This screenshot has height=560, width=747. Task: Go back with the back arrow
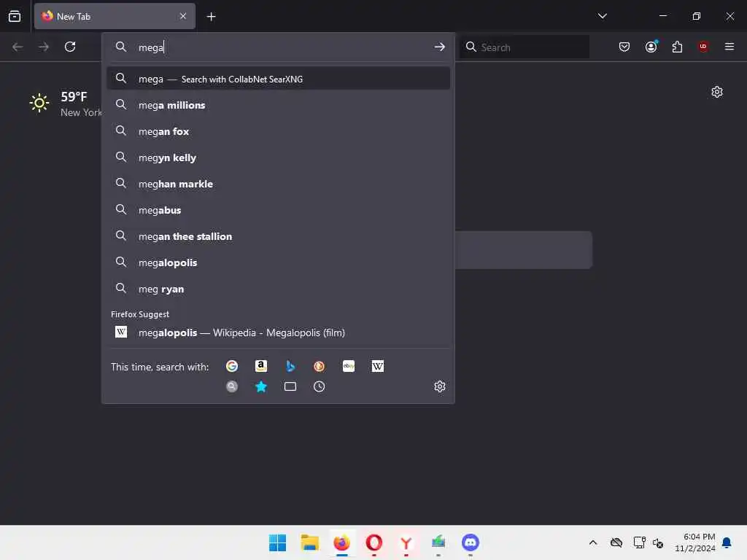click(x=18, y=47)
